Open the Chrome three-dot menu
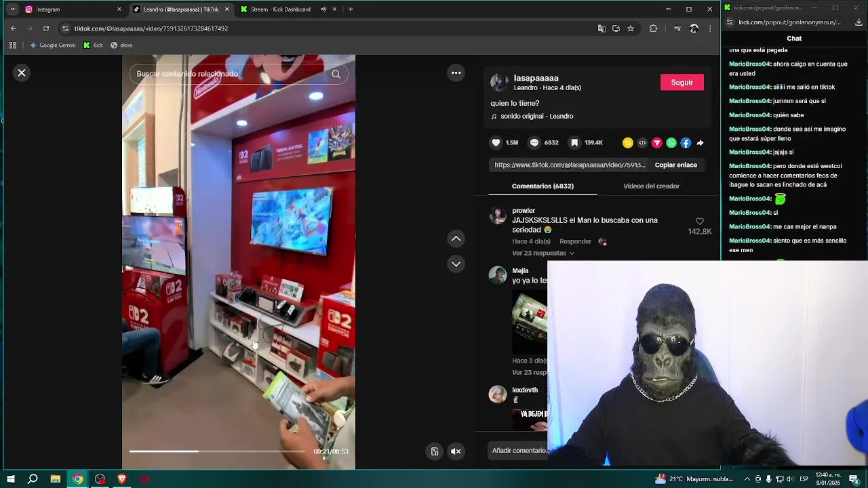868x488 pixels. pos(710,28)
